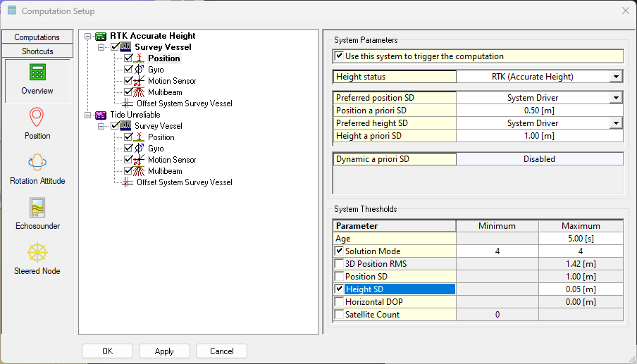Collapse the RTK Accurate Height tree node

click(x=87, y=36)
